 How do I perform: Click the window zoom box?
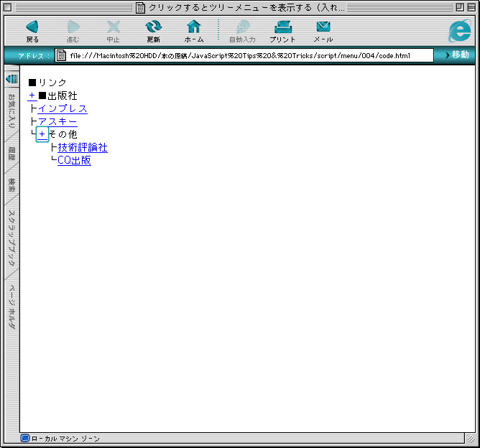[x=460, y=7]
